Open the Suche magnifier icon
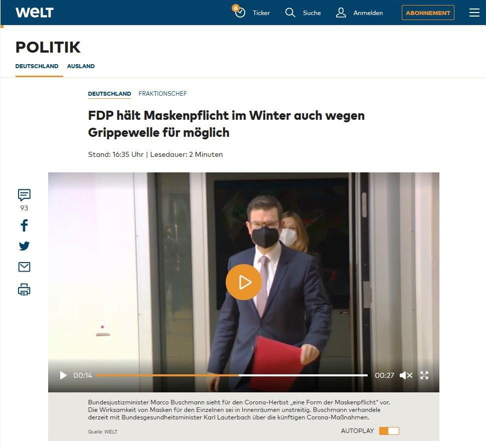Screen dimensions: 486x448 (x=290, y=13)
